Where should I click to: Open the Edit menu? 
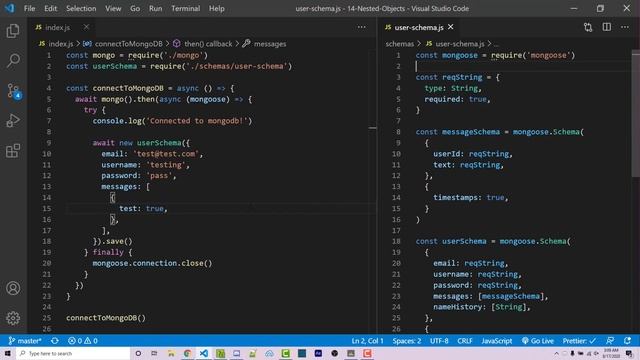click(x=51, y=8)
